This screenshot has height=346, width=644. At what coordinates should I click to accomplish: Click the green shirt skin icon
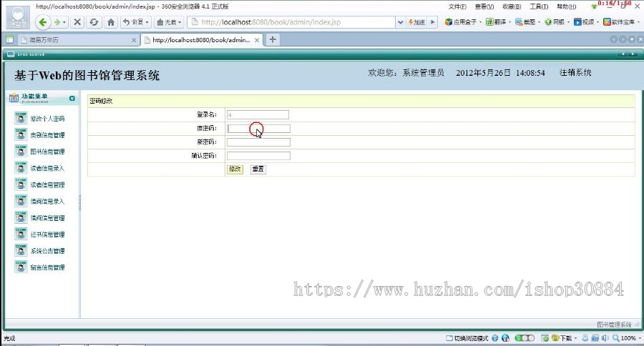[594, 6]
